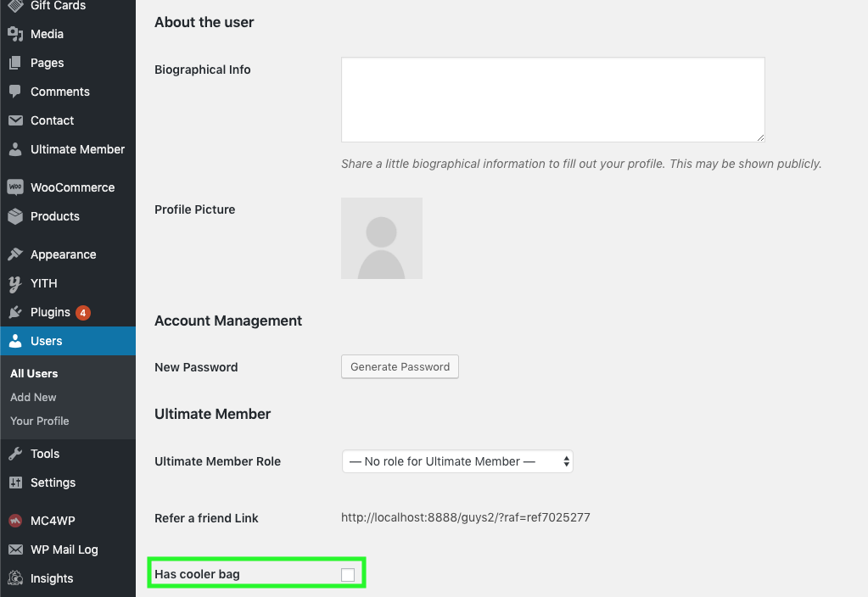Click the Tools wrench icon

point(14,454)
